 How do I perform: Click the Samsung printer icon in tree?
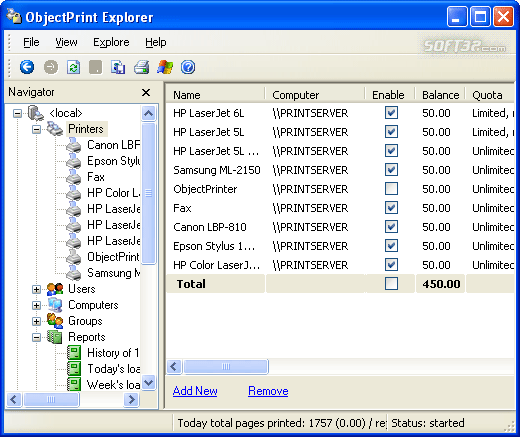point(74,273)
